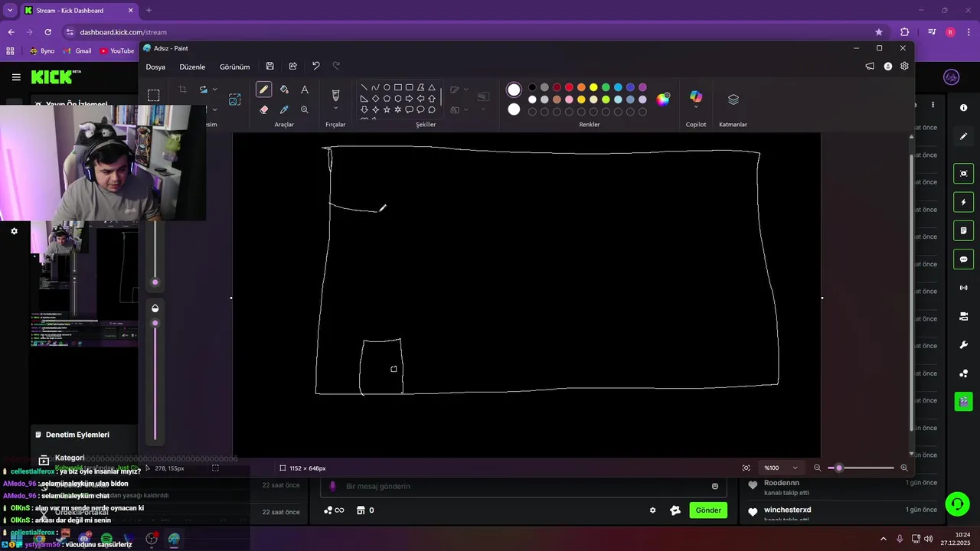Click the Bir mesaj gönderin input field
Screen dimensions: 980x551
pyautogui.click(x=524, y=486)
